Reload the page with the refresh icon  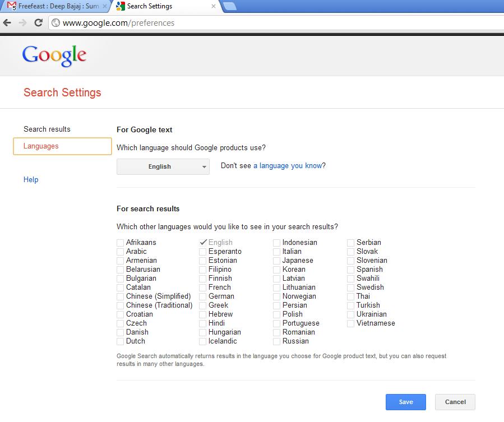(x=39, y=23)
